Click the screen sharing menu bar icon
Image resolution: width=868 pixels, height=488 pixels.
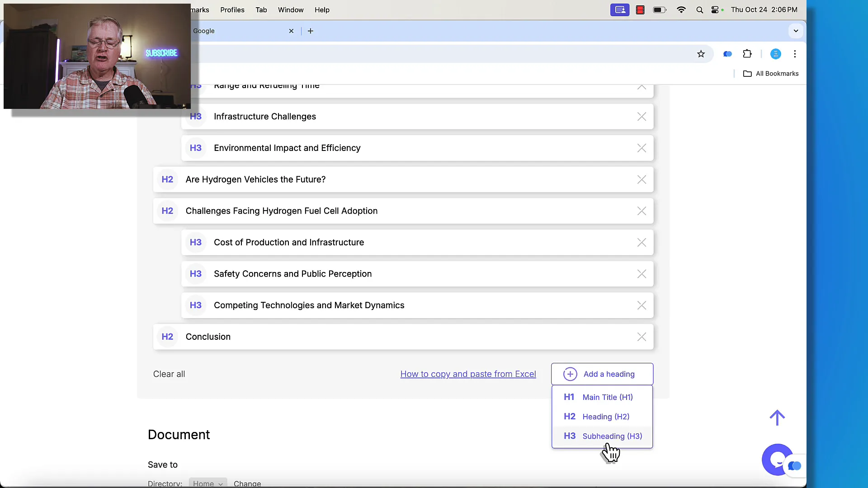pyautogui.click(x=620, y=10)
